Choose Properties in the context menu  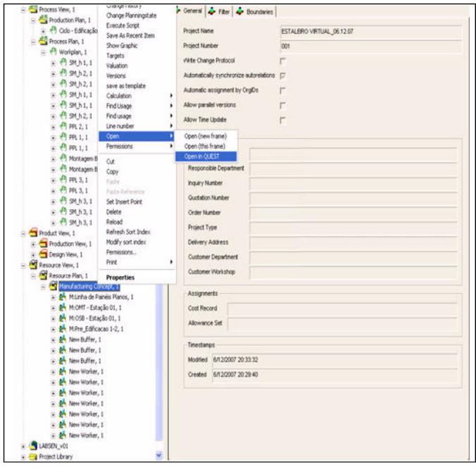pyautogui.click(x=120, y=278)
